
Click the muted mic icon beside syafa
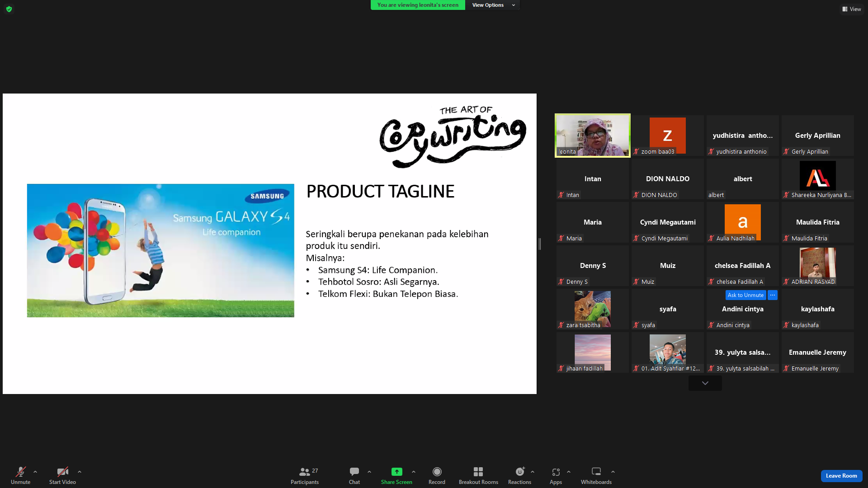tap(636, 325)
